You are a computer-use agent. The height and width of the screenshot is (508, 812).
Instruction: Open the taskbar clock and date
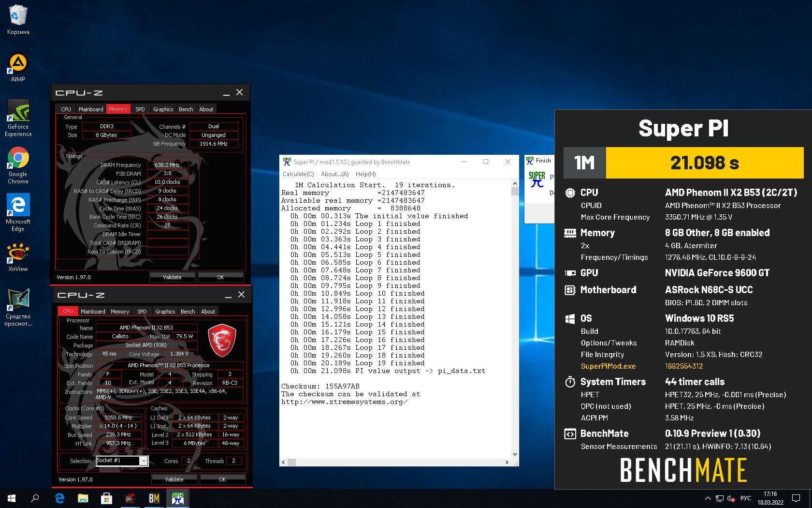pyautogui.click(x=770, y=498)
